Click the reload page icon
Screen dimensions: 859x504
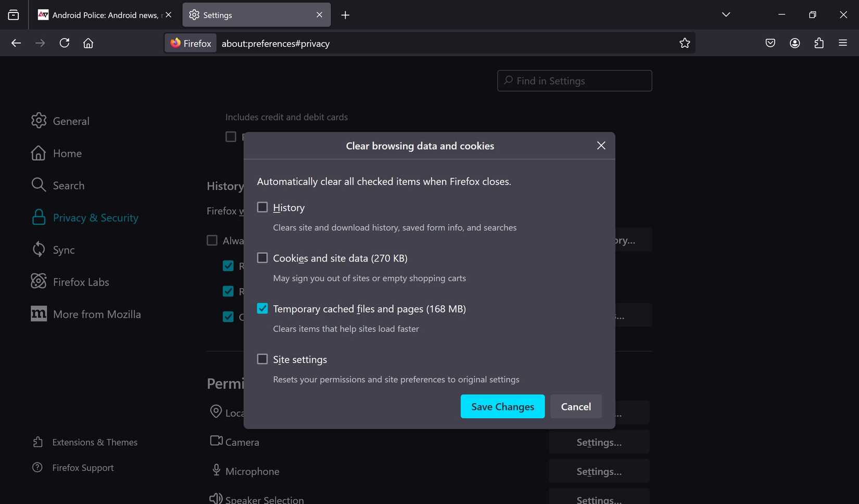point(65,43)
